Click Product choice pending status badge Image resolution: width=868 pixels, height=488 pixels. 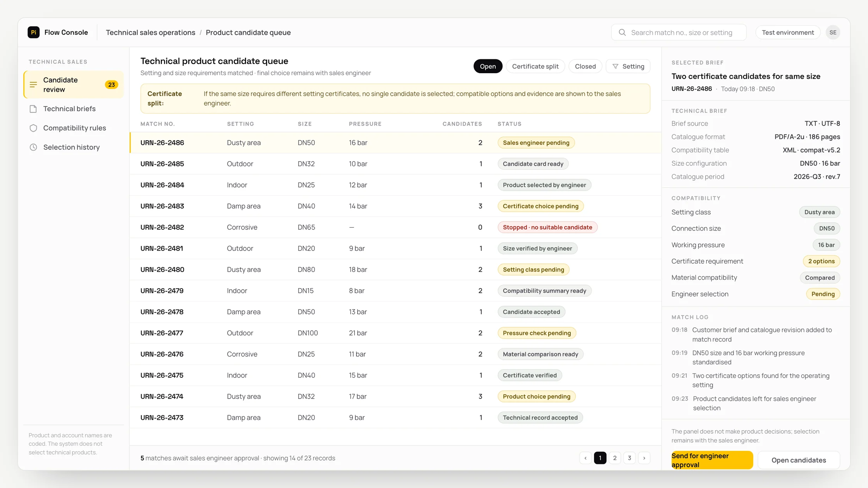[x=536, y=397]
